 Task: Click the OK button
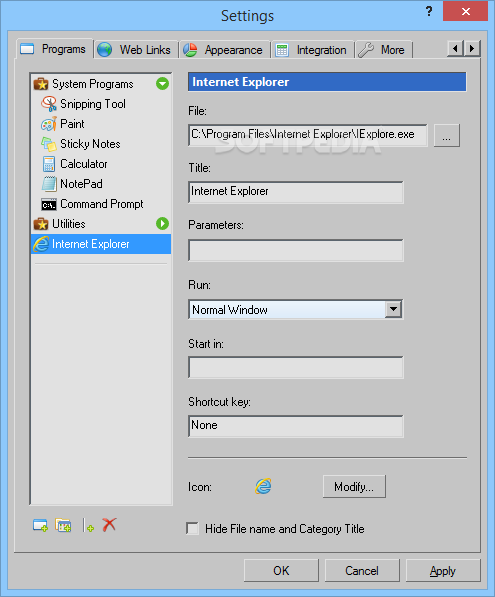point(281,570)
